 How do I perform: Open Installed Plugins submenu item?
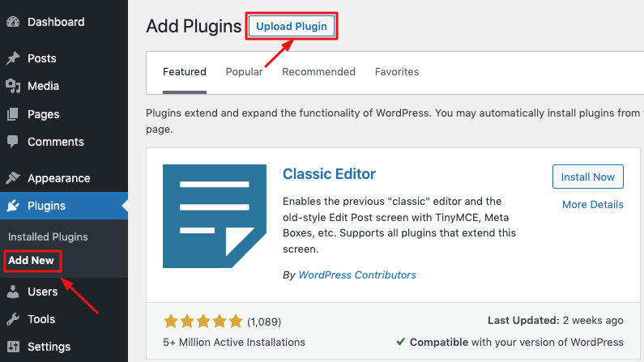pyautogui.click(x=48, y=236)
